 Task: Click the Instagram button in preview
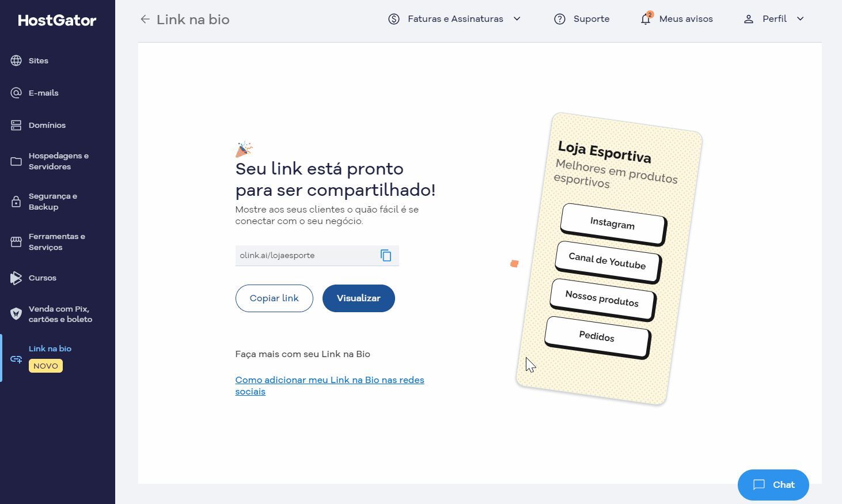[613, 223]
